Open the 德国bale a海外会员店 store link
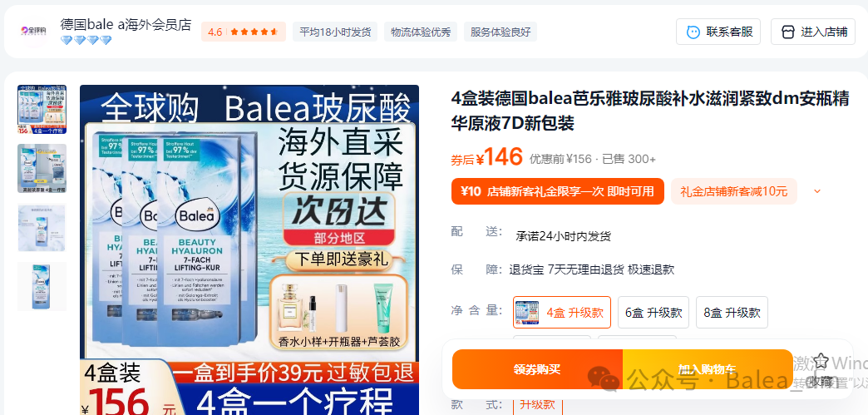 (126, 25)
